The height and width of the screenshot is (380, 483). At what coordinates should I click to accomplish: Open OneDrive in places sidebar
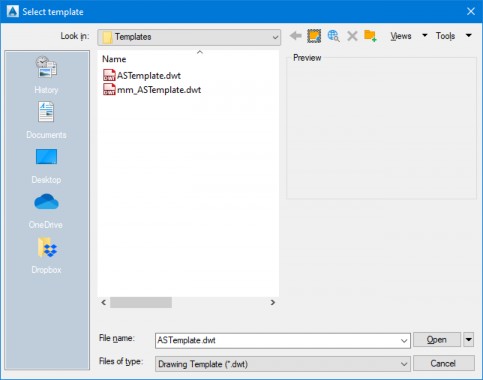[x=46, y=211]
